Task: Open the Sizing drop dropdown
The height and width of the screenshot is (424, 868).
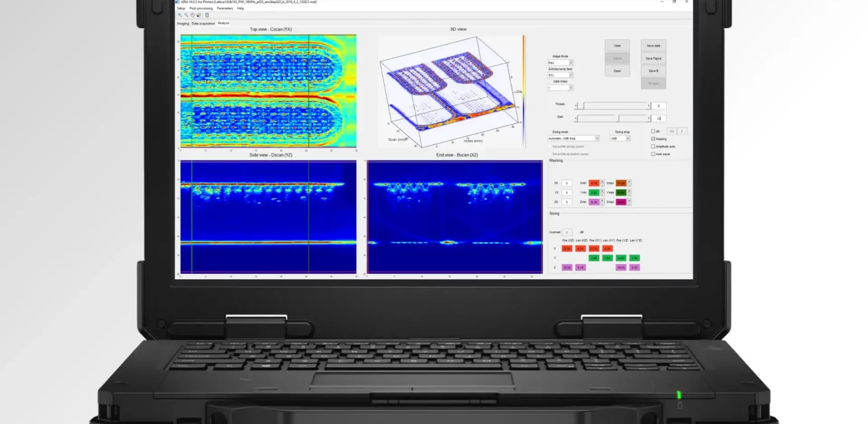Action: [x=628, y=139]
